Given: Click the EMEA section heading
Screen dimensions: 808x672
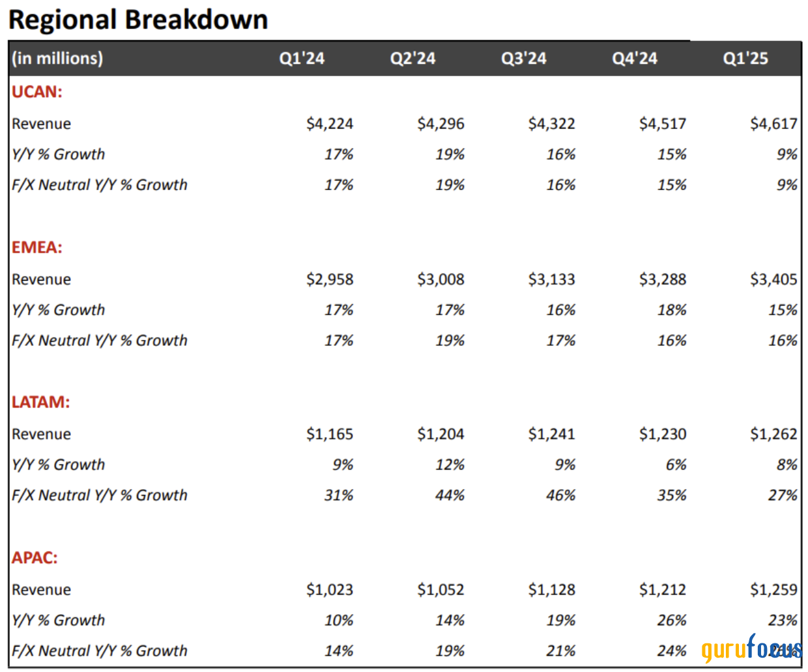Looking at the screenshot, I should coord(37,247).
